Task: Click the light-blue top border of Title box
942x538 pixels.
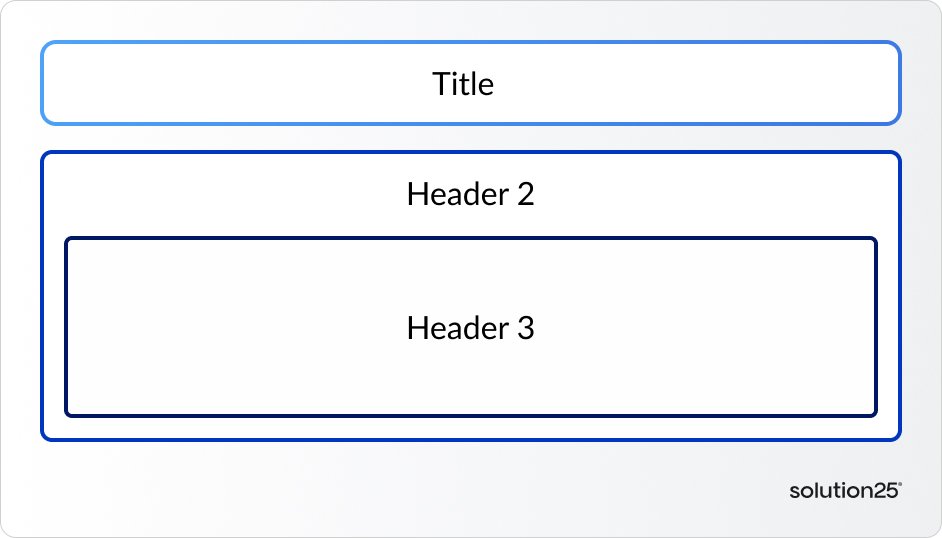Action: click(470, 43)
